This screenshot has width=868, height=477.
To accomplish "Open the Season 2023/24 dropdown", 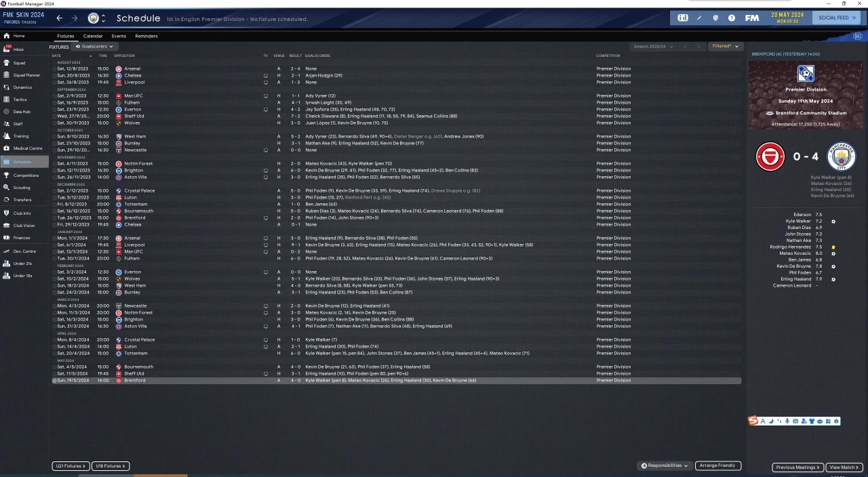I will coord(654,46).
